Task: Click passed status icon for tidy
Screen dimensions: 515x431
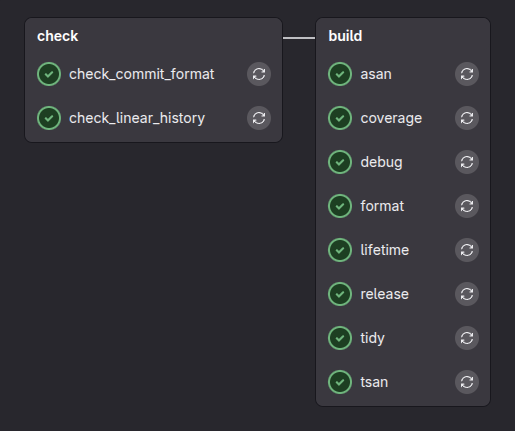Action: 340,338
